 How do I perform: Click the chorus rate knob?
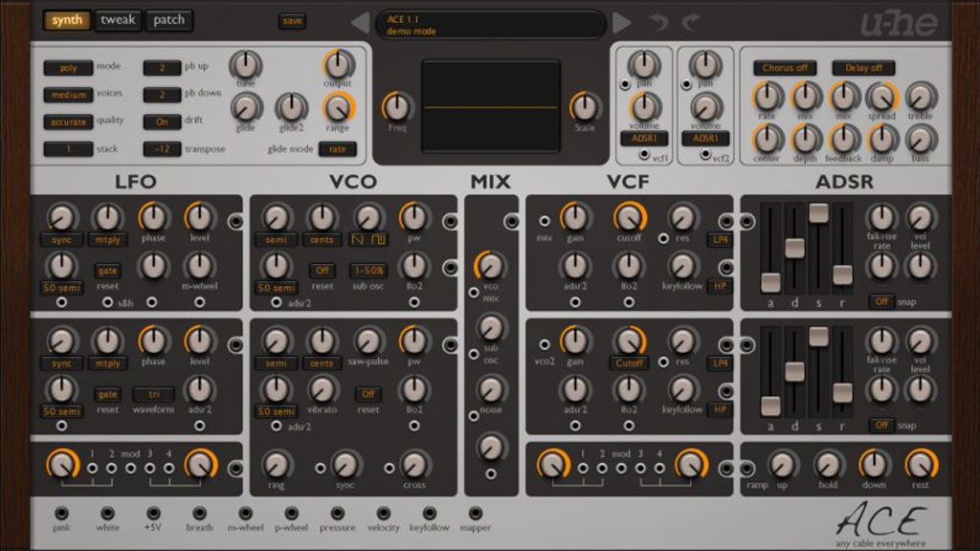click(767, 97)
